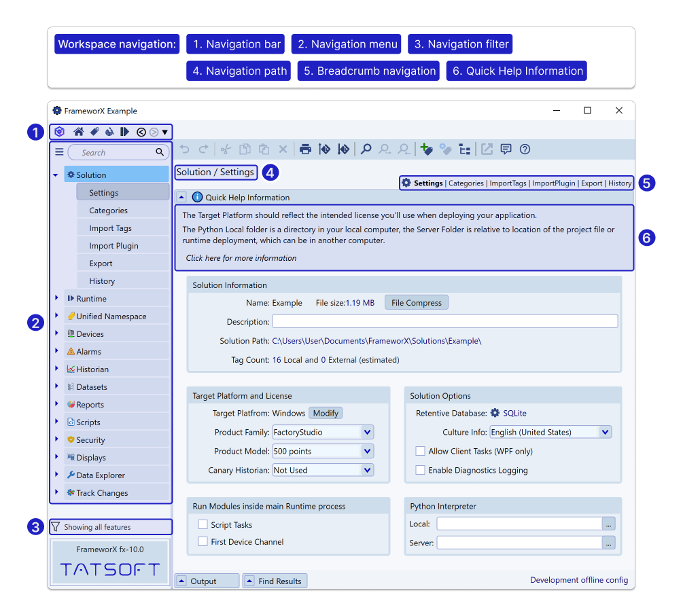Image resolution: width=683 pixels, height=616 pixels.
Task: Select Settings in breadcrumb navigation
Action: pyautogui.click(x=428, y=183)
